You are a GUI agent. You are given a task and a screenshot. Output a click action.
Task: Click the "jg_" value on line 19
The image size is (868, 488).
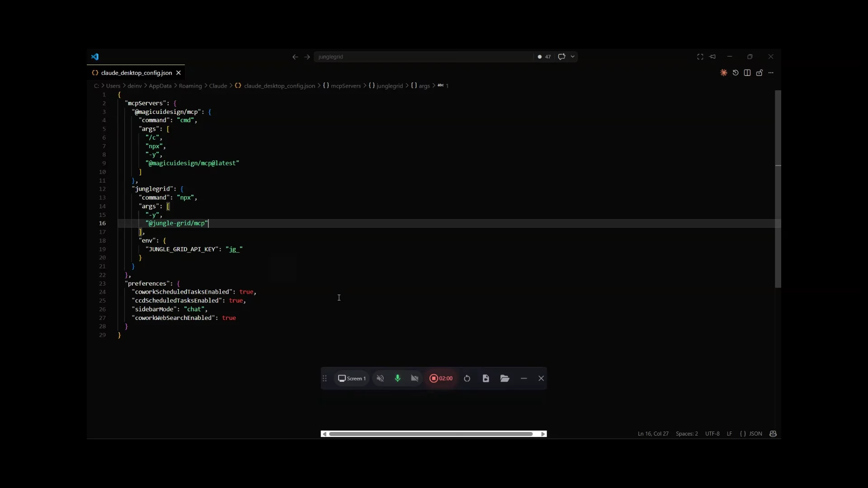234,249
